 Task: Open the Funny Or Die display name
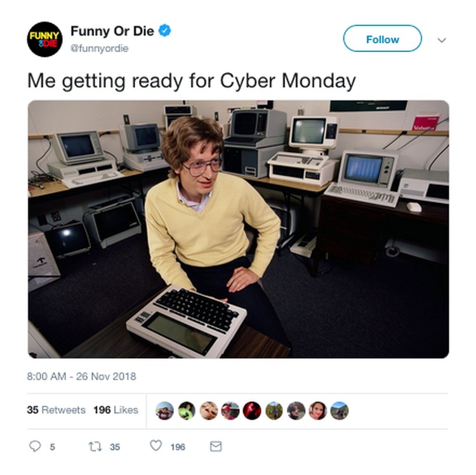click(x=112, y=30)
